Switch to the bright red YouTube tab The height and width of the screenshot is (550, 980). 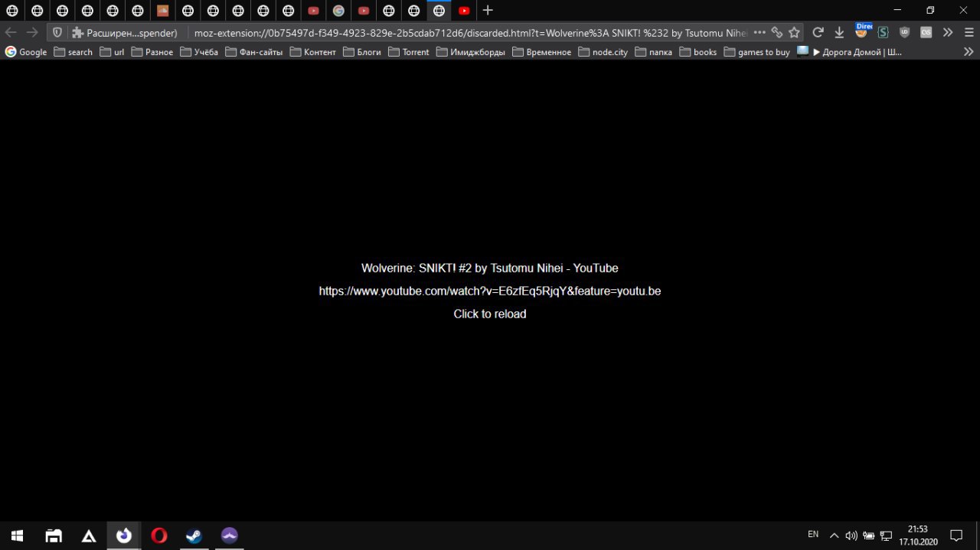(464, 11)
